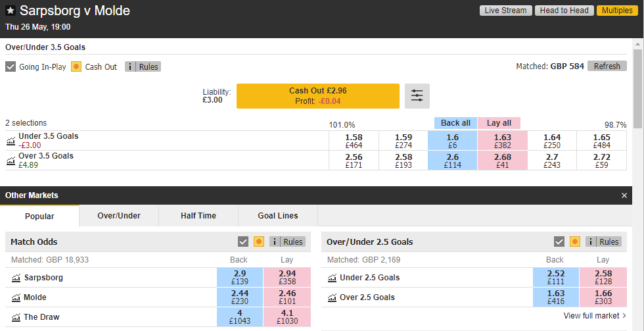The width and height of the screenshot is (644, 331).
Task: Open the graph icon for Over 3.5 Goals
Action: click(11, 161)
